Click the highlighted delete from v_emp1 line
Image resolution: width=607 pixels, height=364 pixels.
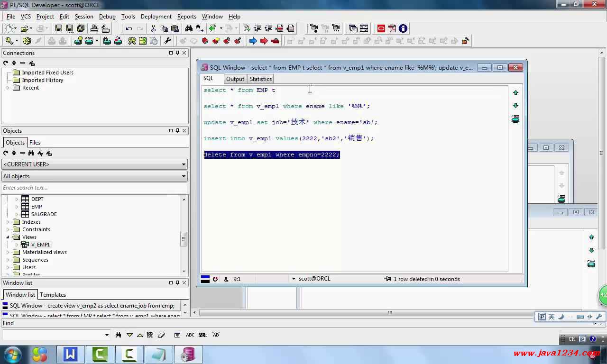point(272,155)
